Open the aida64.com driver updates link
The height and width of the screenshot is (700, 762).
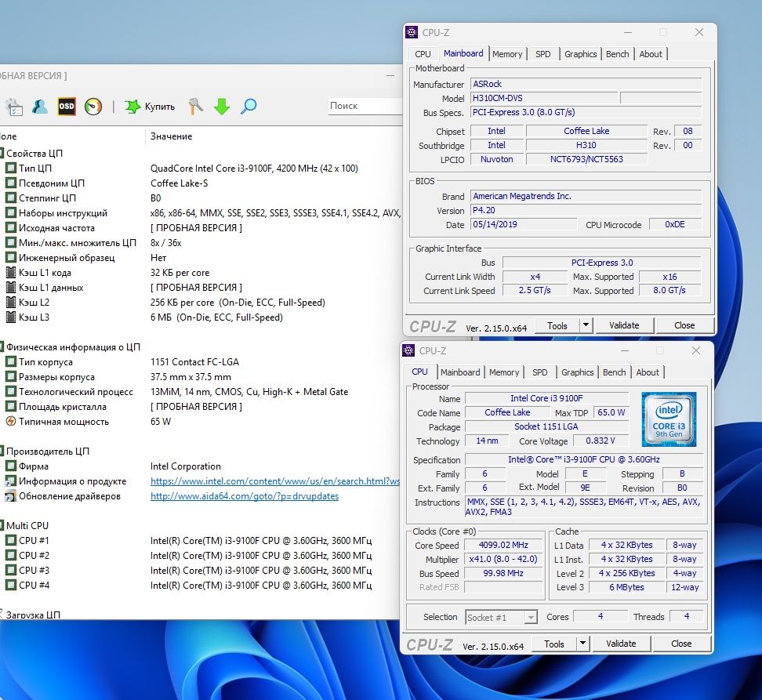tap(245, 496)
